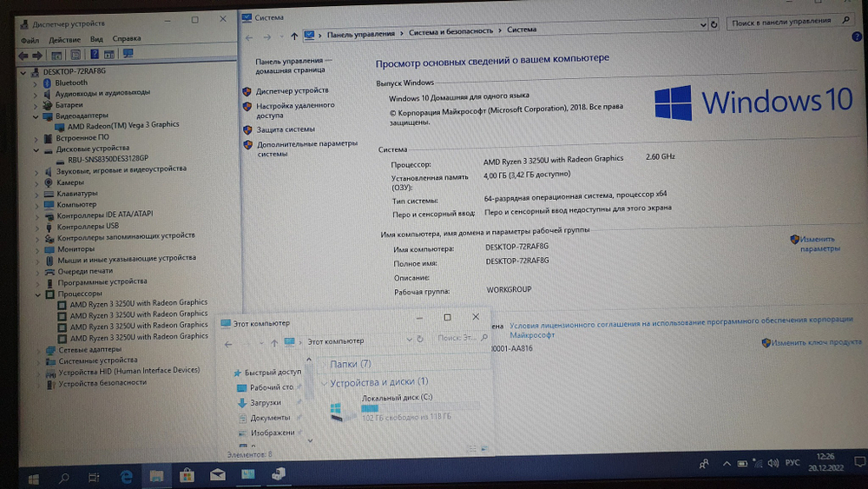Open the Файл menu in Device Manager
Viewport: 868px width, 489px height.
point(30,41)
